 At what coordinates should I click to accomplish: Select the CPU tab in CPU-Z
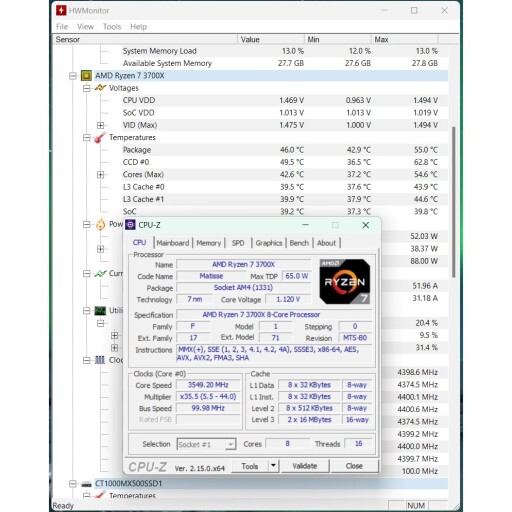140,242
